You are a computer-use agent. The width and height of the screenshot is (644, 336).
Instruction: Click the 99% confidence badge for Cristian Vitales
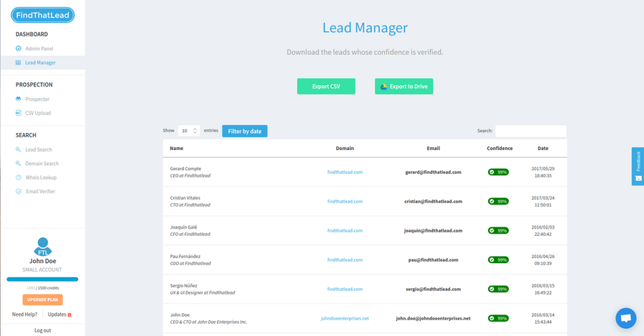(498, 201)
